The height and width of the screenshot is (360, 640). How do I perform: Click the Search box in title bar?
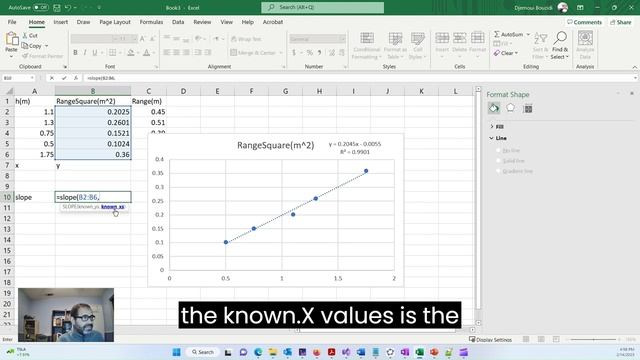point(322,7)
